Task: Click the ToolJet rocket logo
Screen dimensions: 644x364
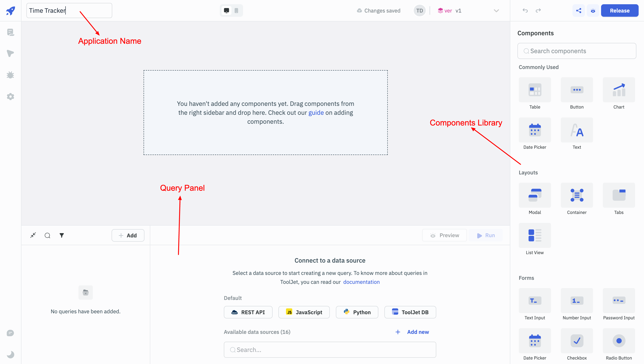Action: [x=11, y=10]
